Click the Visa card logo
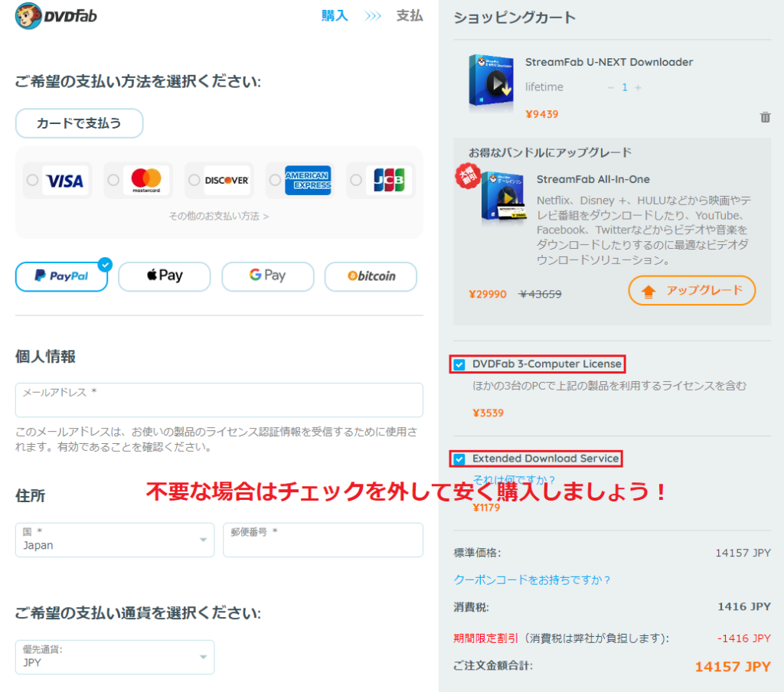The height and width of the screenshot is (692, 784). coord(65,180)
